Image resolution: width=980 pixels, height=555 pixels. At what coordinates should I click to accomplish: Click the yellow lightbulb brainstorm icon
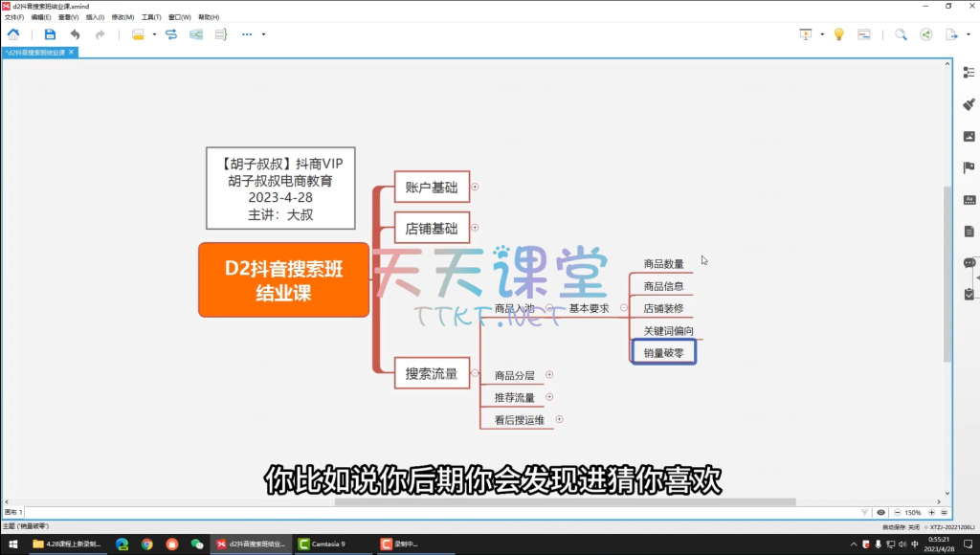point(839,34)
